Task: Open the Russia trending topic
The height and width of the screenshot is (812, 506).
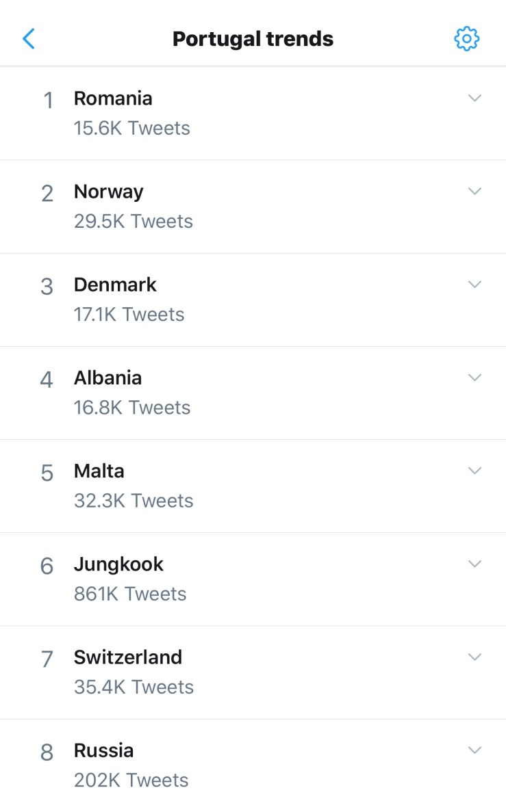Action: tap(104, 750)
